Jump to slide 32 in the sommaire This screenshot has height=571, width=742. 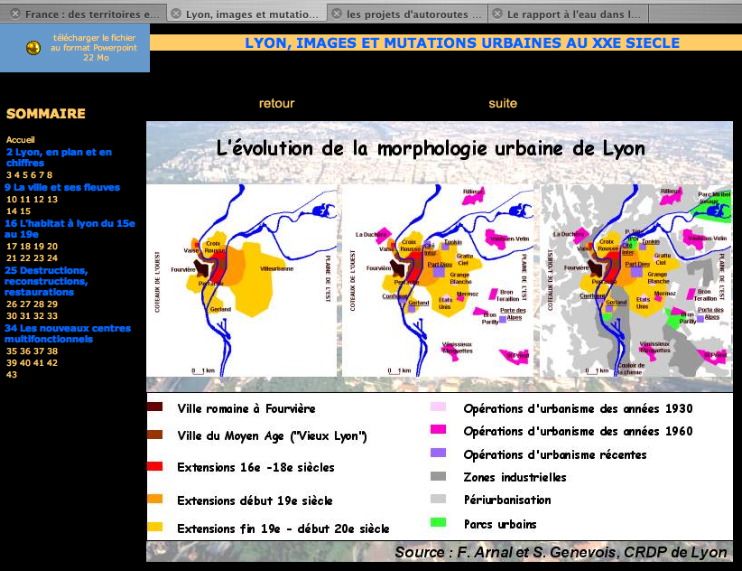[38, 316]
